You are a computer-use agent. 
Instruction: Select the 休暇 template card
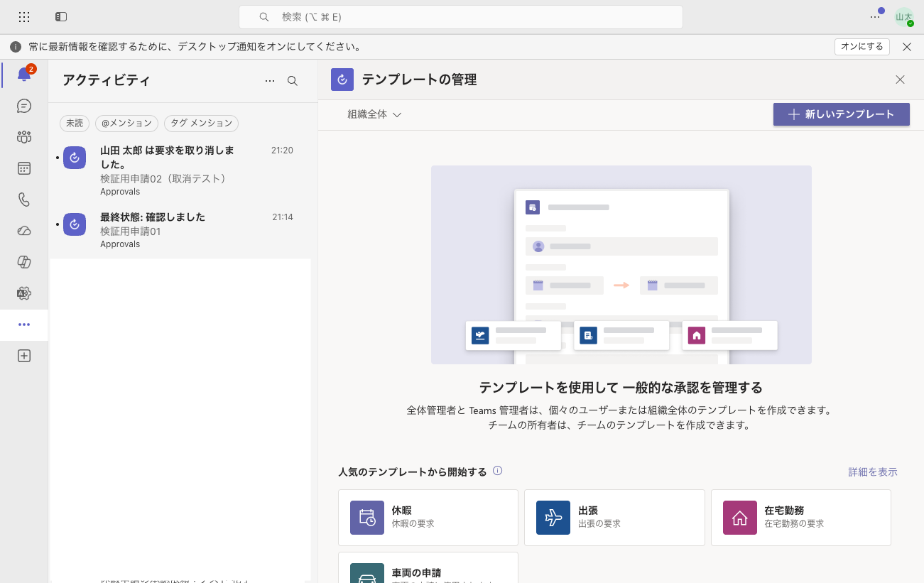[428, 518]
